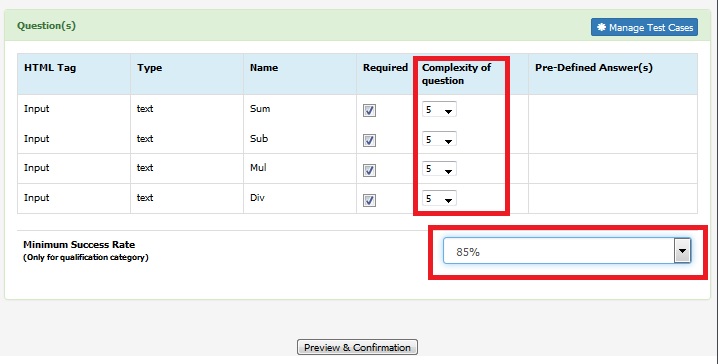
Task: Open the complexity dropdown for Sum
Action: point(439,109)
